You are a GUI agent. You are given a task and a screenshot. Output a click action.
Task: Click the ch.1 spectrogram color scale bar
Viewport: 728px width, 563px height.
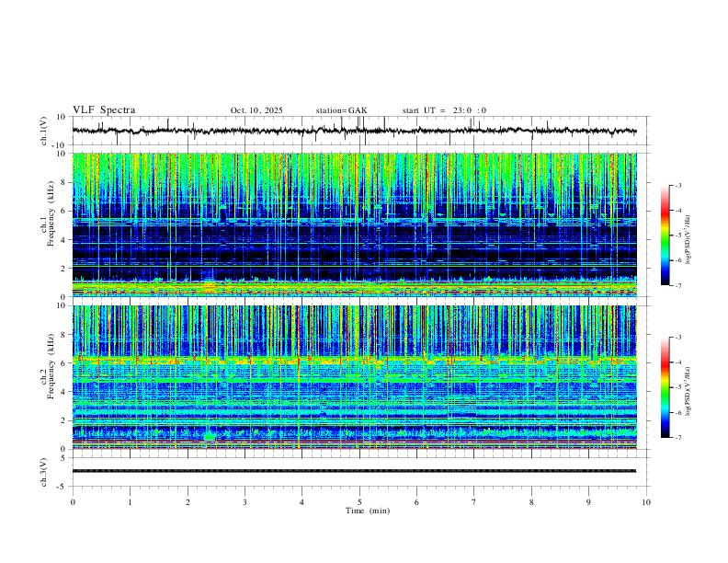click(x=665, y=236)
